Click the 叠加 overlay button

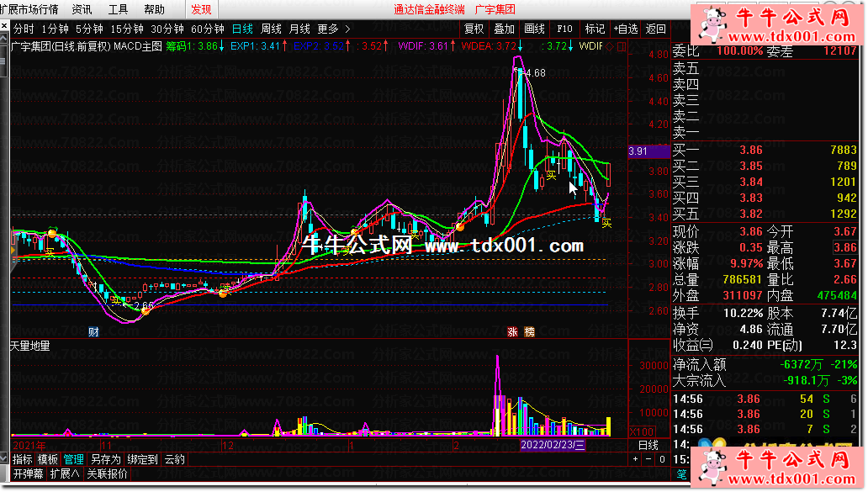505,29
